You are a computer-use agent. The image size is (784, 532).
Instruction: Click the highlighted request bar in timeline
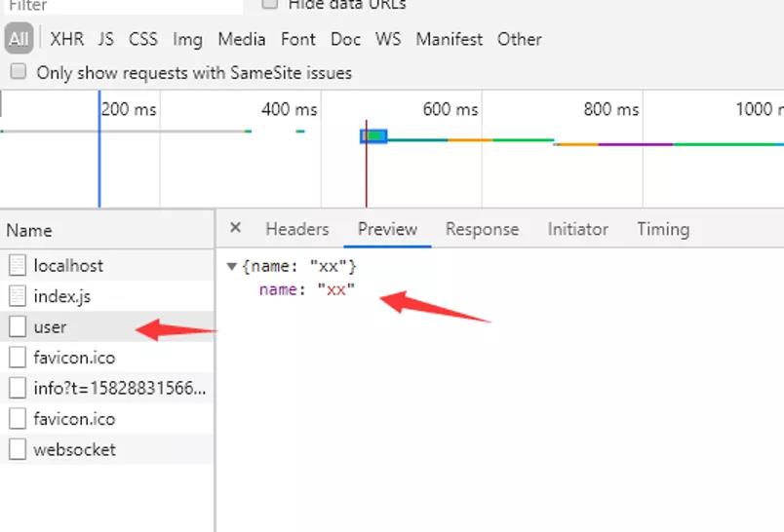[374, 136]
